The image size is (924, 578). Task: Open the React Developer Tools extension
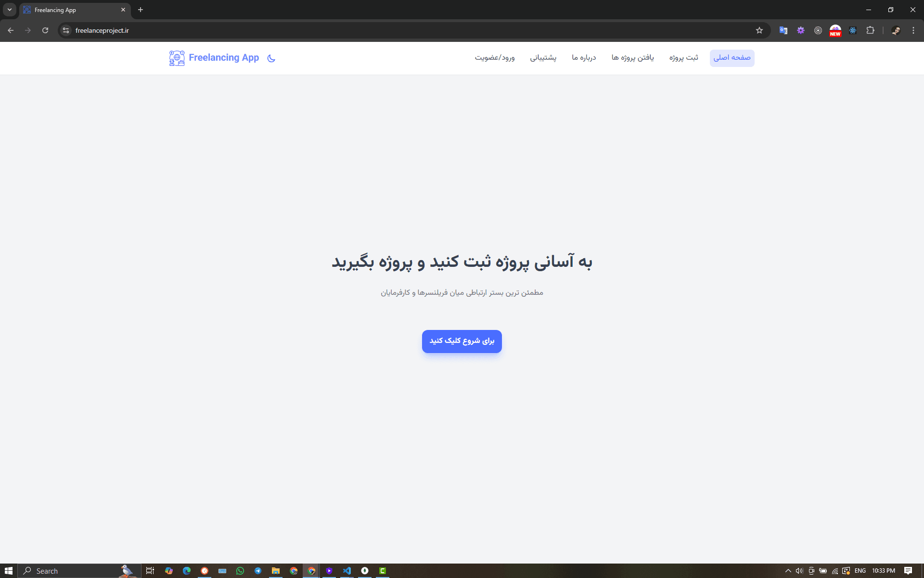click(853, 30)
